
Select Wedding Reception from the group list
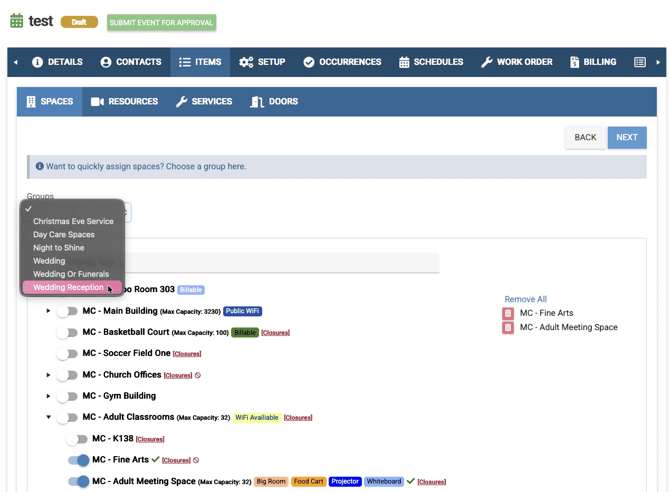[x=68, y=287]
